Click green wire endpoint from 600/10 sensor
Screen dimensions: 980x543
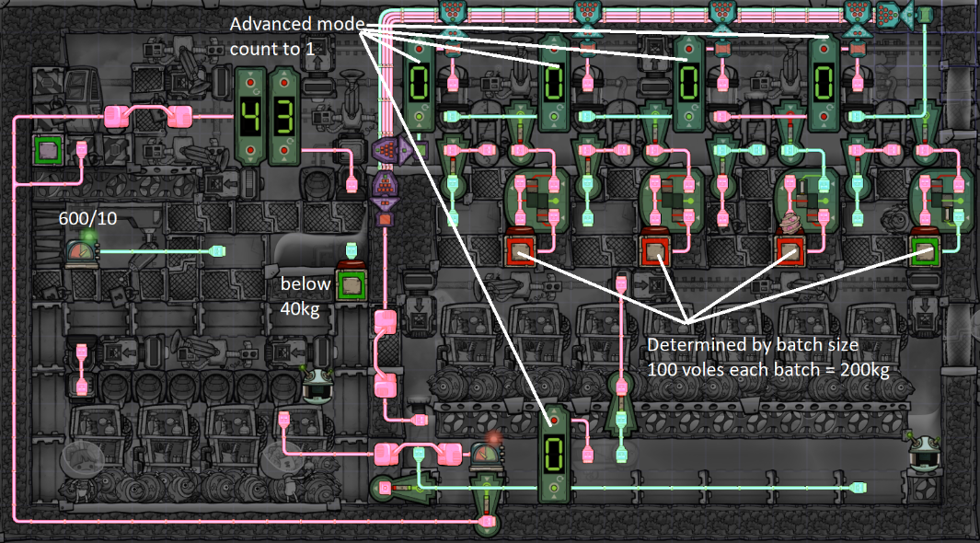217,251
